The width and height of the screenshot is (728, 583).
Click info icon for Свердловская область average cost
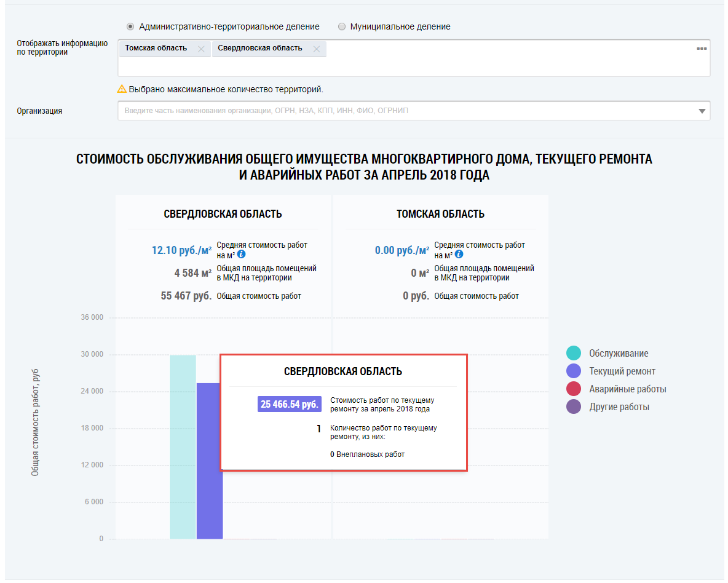(x=242, y=254)
